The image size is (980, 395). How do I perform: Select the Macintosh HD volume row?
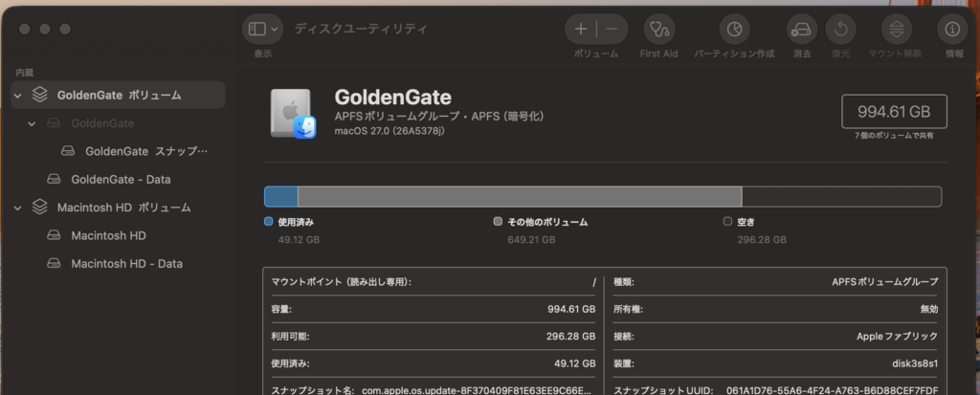pos(118,235)
